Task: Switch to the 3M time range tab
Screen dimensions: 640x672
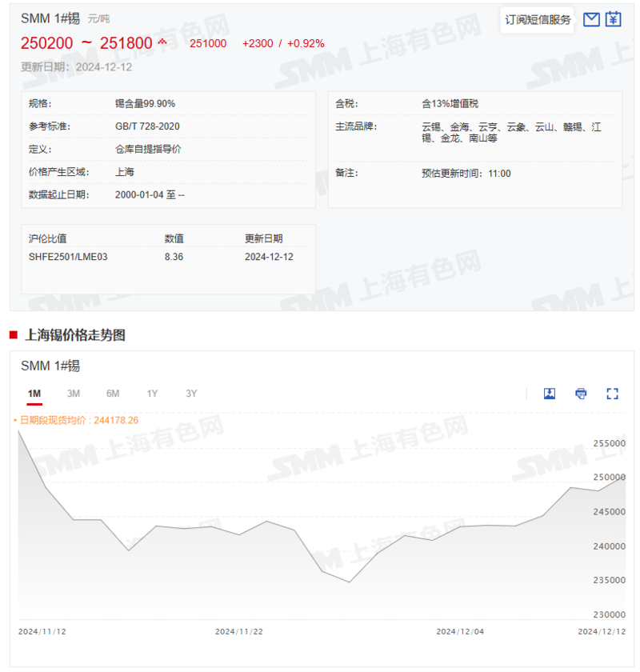Action: 74,394
